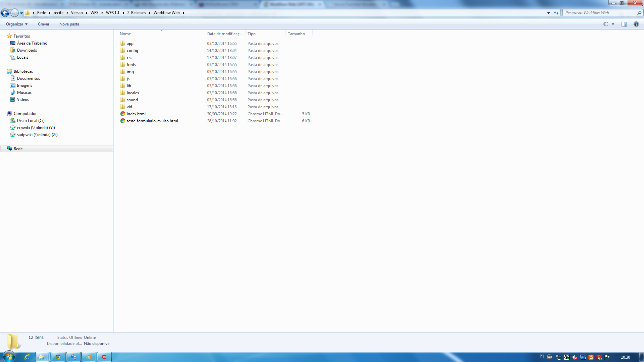644x362 pixels.
Task: Select the index.html Chrome file icon
Action: click(x=123, y=114)
